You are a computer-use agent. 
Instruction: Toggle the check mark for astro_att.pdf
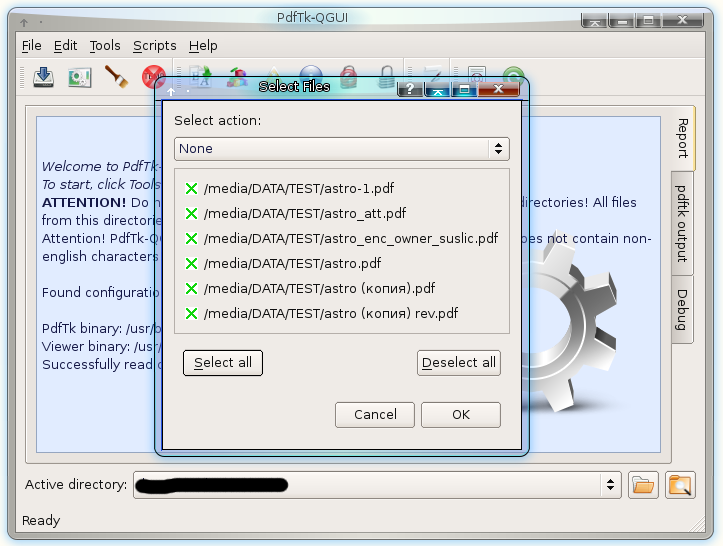tap(191, 214)
